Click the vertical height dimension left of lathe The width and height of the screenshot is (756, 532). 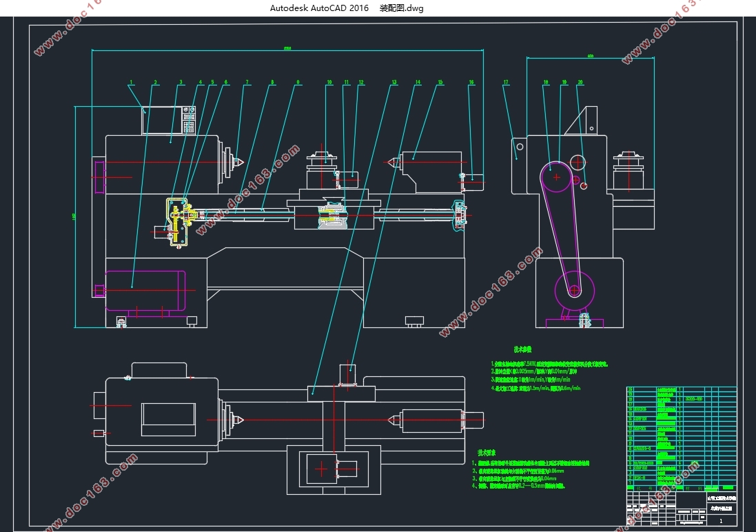pyautogui.click(x=74, y=217)
